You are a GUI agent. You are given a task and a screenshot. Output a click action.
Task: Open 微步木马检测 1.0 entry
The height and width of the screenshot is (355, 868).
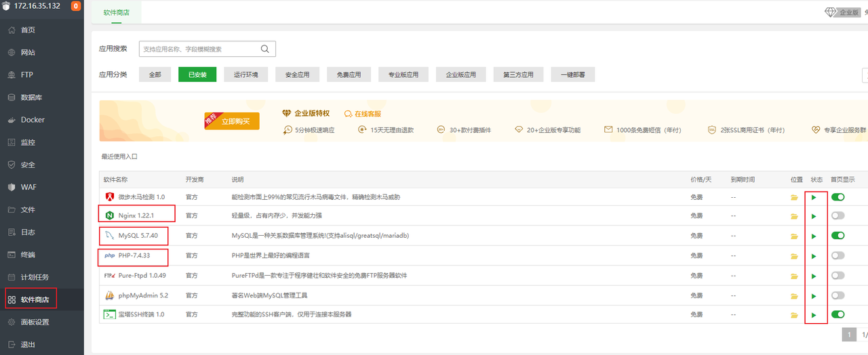pos(141,196)
